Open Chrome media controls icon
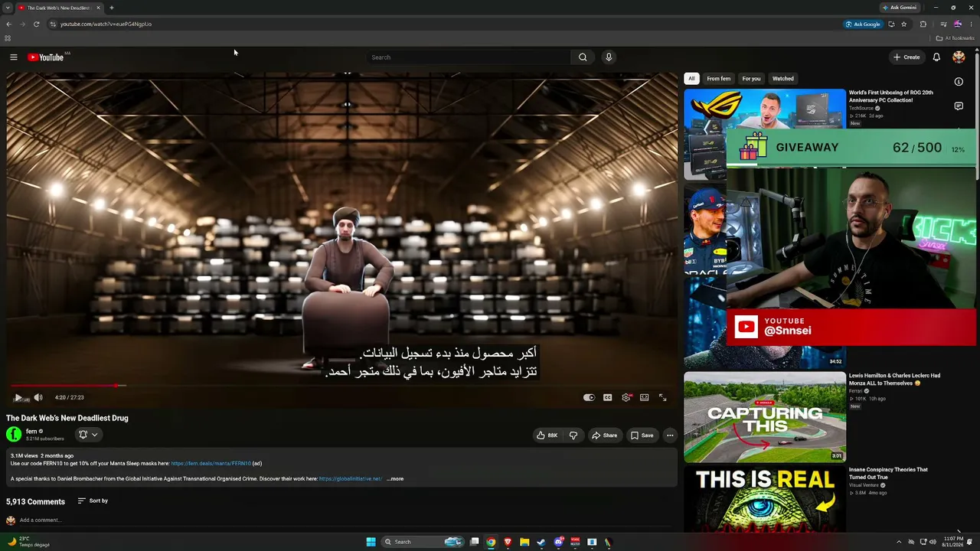This screenshot has height=551, width=980. click(943, 24)
